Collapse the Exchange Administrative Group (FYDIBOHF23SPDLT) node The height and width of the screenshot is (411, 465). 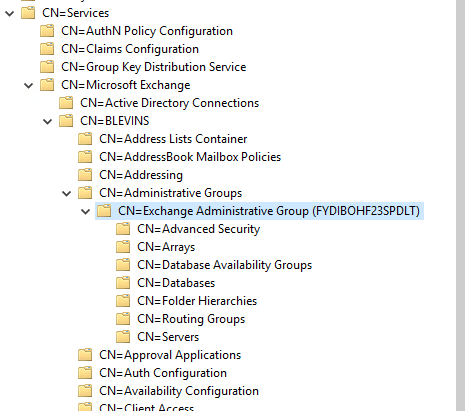86,211
